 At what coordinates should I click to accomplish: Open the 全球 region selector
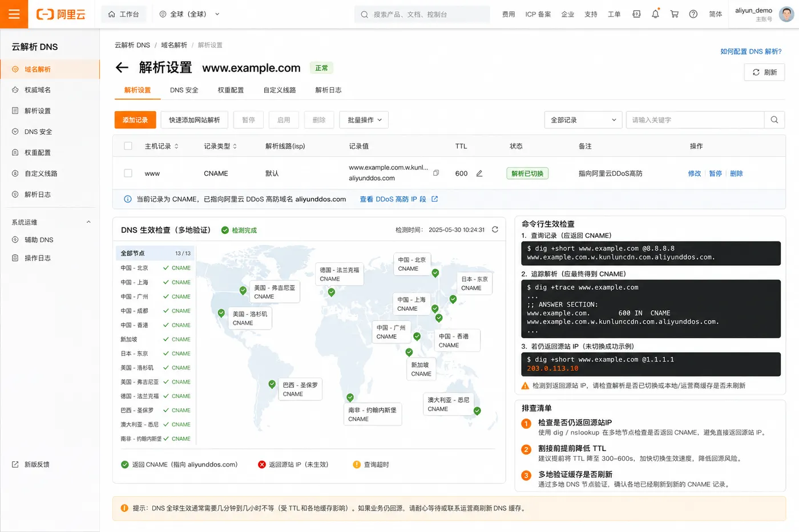coord(189,14)
